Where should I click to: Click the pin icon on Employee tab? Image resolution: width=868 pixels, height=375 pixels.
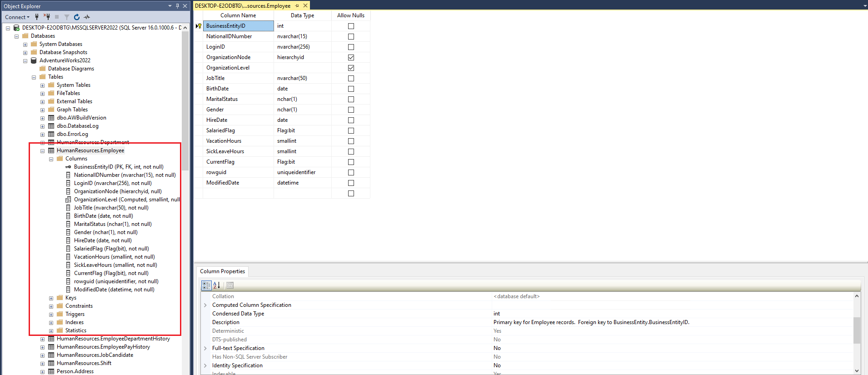coord(297,5)
